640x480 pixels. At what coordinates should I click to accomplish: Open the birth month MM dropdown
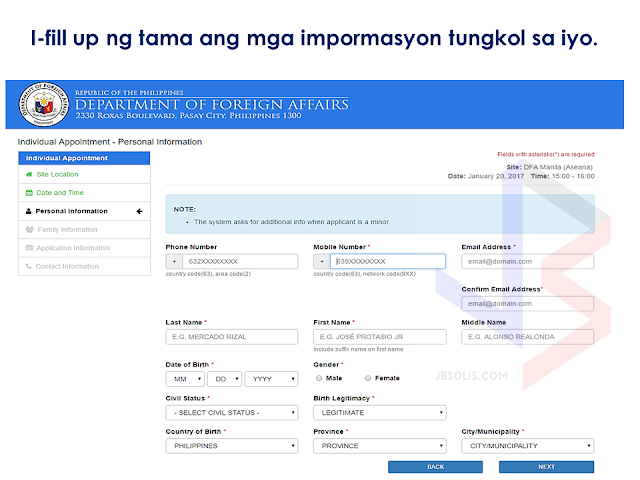(x=185, y=379)
